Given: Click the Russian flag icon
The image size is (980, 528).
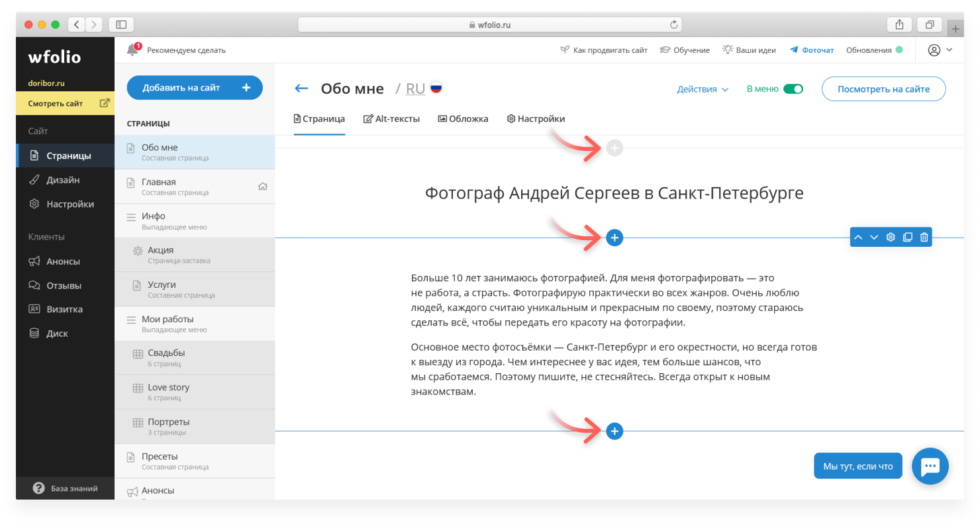Looking at the screenshot, I should [x=436, y=87].
